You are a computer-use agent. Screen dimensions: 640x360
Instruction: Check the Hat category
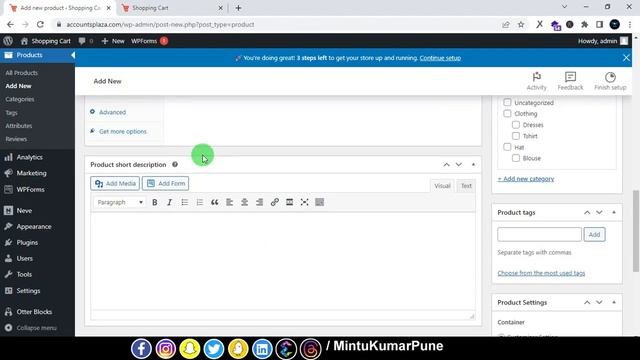(507, 147)
